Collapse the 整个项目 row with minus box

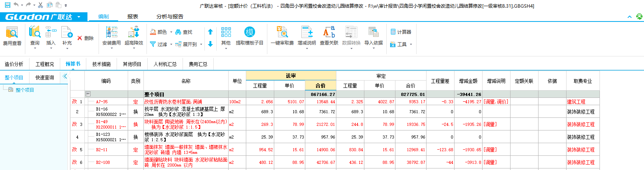[88, 94]
